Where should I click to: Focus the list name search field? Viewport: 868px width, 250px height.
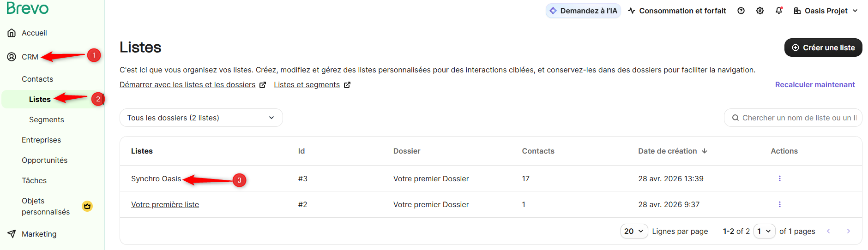(793, 118)
